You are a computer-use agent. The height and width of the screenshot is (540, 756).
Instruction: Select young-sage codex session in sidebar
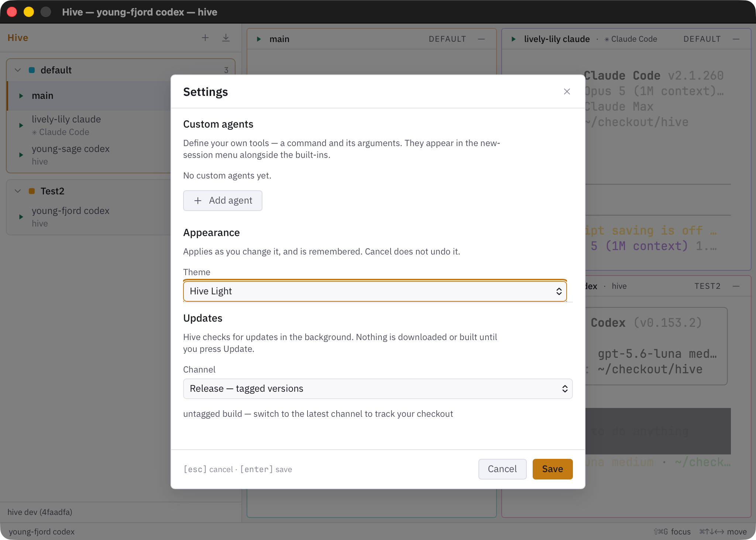tap(89, 155)
